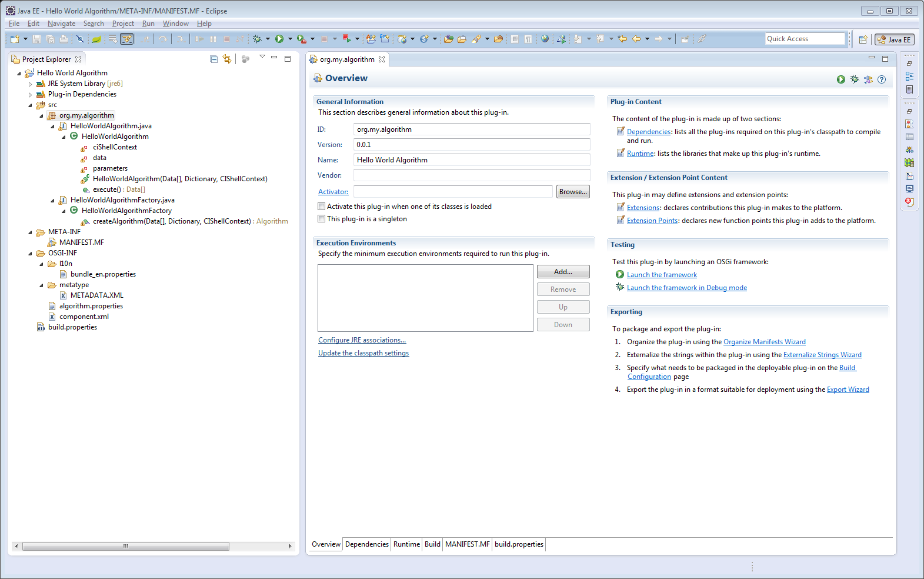Click 'Extension Points' link
The width and height of the screenshot is (924, 579).
(x=652, y=221)
